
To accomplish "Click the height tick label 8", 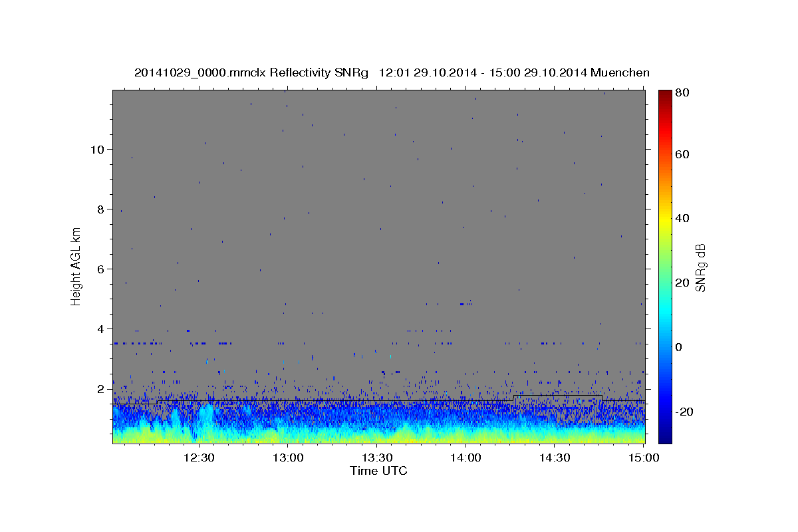I will 101,209.
